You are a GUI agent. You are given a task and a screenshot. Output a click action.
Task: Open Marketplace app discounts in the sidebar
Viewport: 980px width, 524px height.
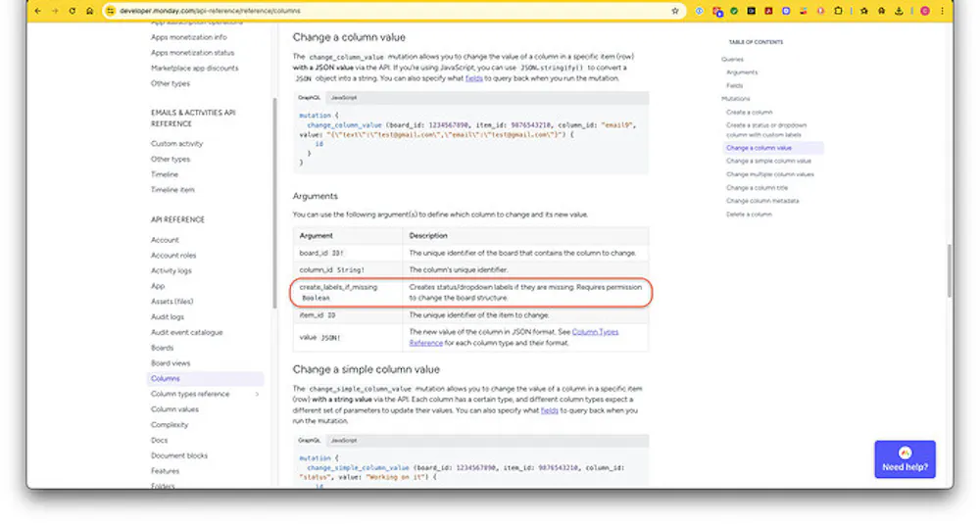pos(194,69)
